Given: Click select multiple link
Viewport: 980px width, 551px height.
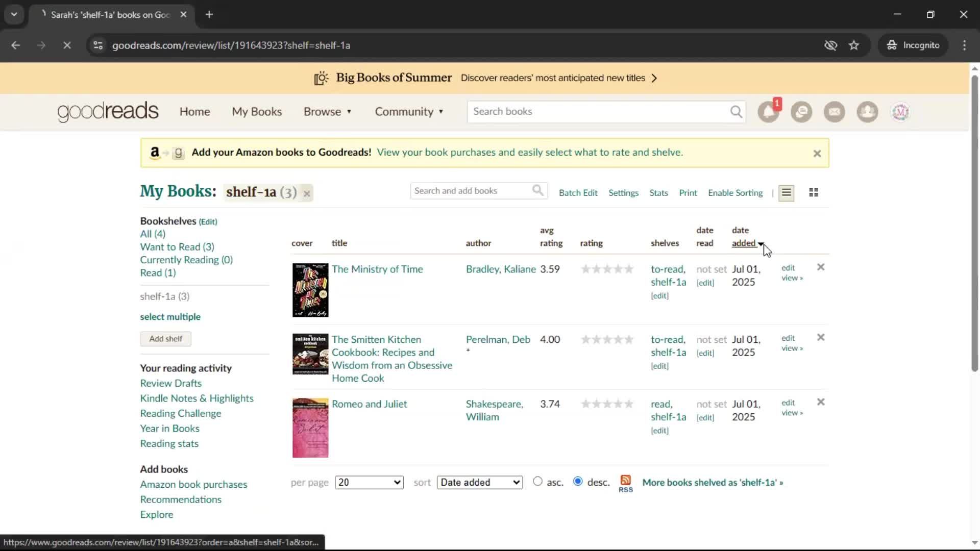Looking at the screenshot, I should point(170,317).
